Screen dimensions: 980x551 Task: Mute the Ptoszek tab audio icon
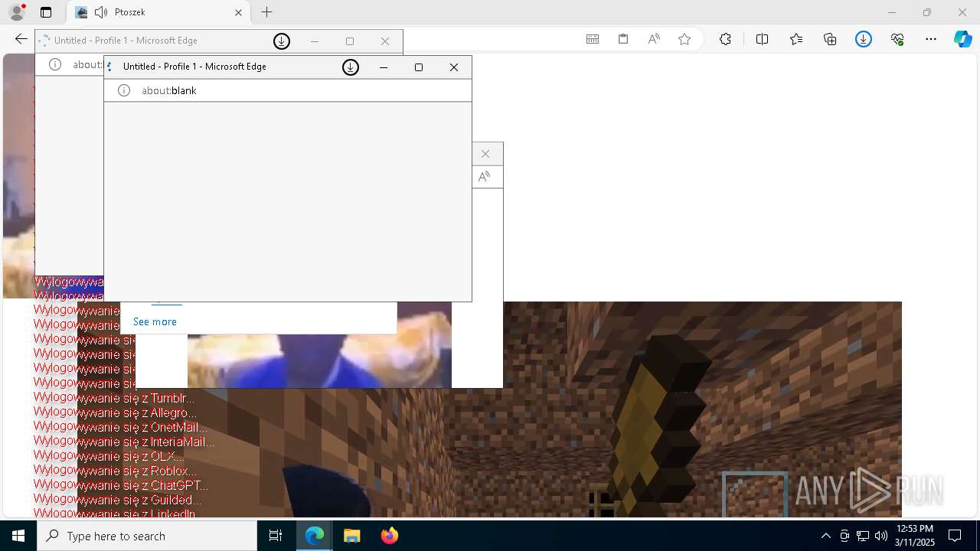(x=101, y=12)
